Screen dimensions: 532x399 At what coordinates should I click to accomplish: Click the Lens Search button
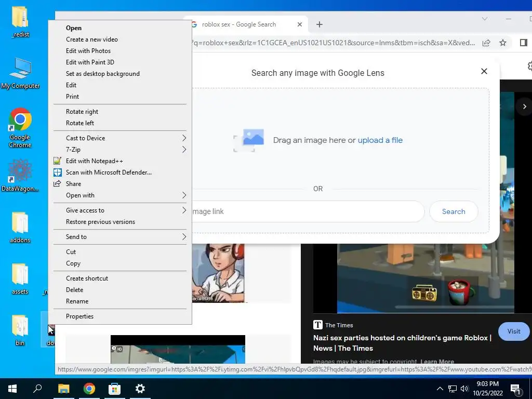click(x=454, y=211)
